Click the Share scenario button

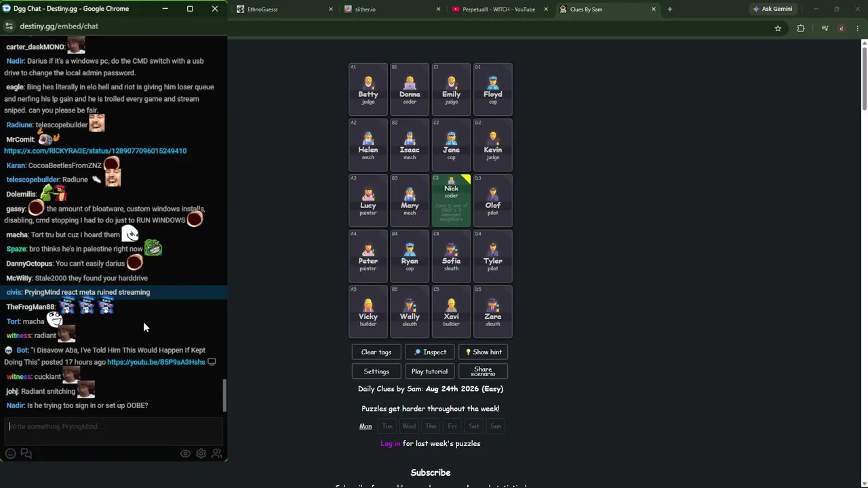point(484,371)
